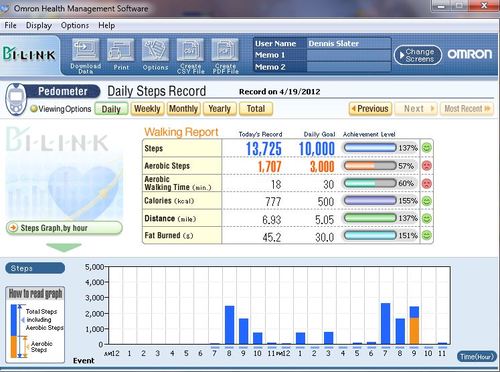Viewport: 500px width, 372px height.
Task: Click the 45.2 fat burned value
Action: click(x=272, y=237)
